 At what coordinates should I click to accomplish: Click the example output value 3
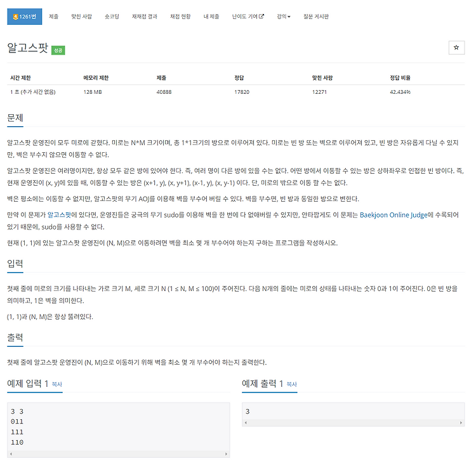point(248,412)
